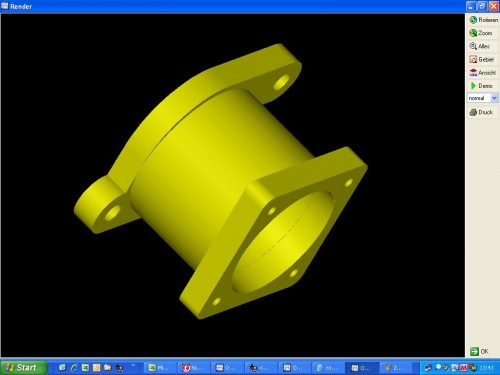Screen dimensions: 500x375
Task: Open the Windows Start menu
Action: pos(23,368)
